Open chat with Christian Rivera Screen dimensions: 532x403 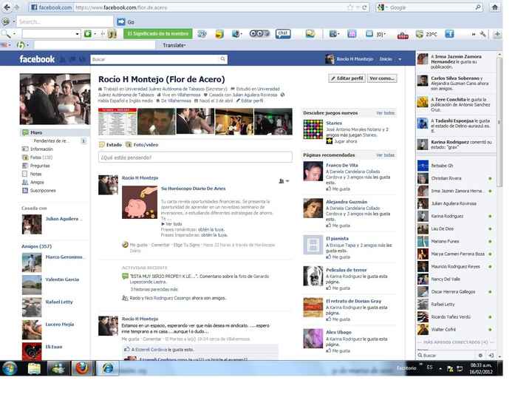coord(454,178)
